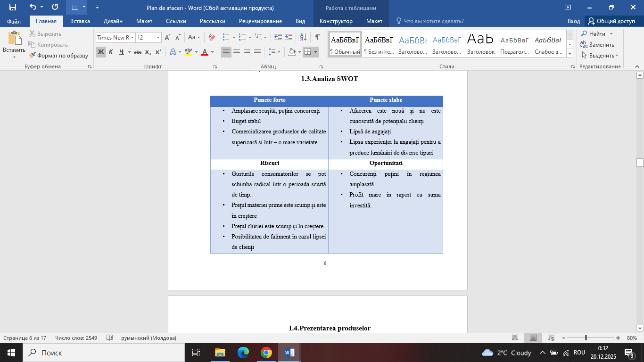Center-align the paragraph
The image size is (644, 362).
(x=237, y=52)
